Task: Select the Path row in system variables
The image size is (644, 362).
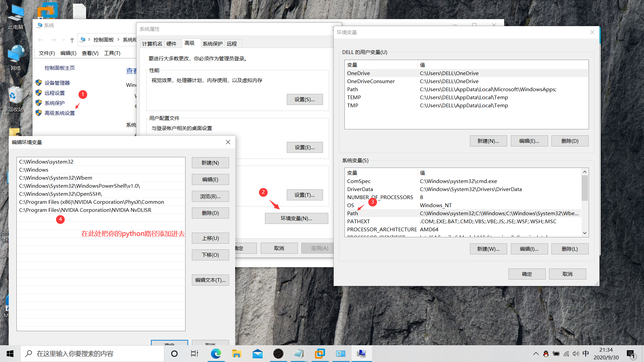Action: coord(352,214)
